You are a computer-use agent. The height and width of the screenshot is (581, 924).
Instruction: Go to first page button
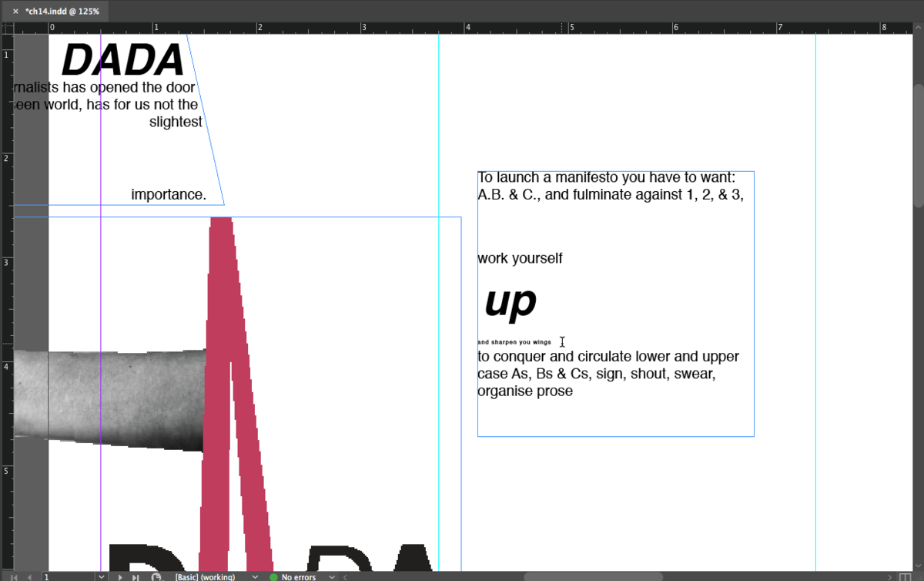pos(14,576)
